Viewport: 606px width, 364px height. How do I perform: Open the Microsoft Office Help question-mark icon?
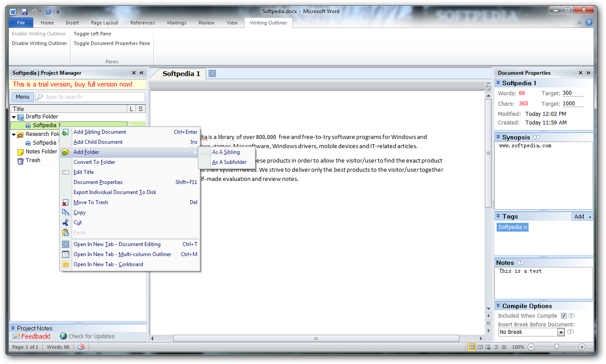(589, 23)
